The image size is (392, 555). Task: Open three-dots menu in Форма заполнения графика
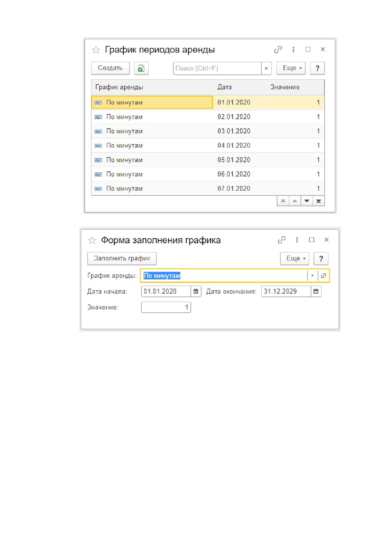click(297, 240)
